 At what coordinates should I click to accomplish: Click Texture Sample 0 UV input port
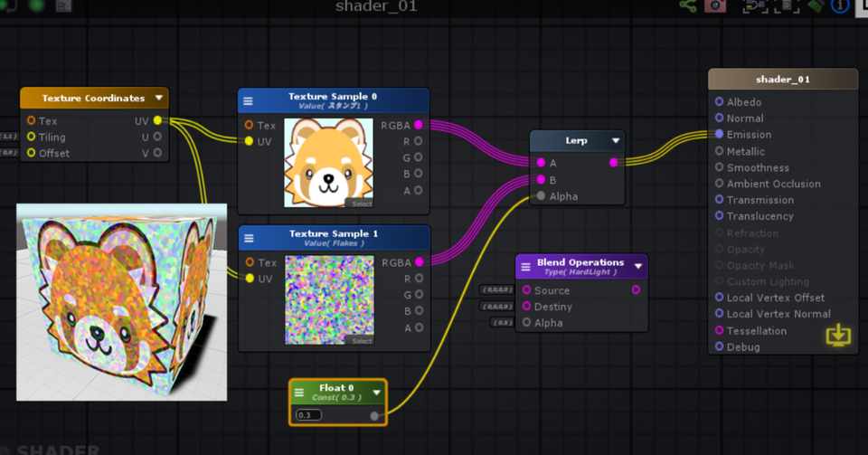tap(250, 141)
